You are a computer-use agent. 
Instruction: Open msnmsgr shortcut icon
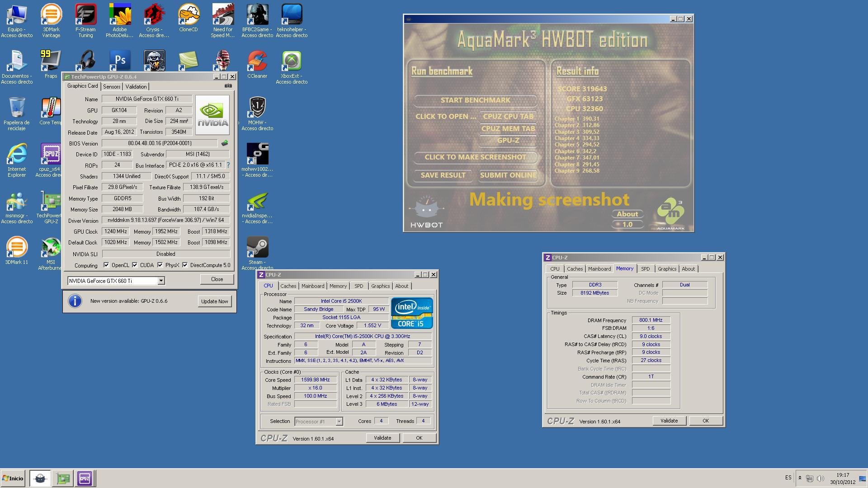coord(17,206)
